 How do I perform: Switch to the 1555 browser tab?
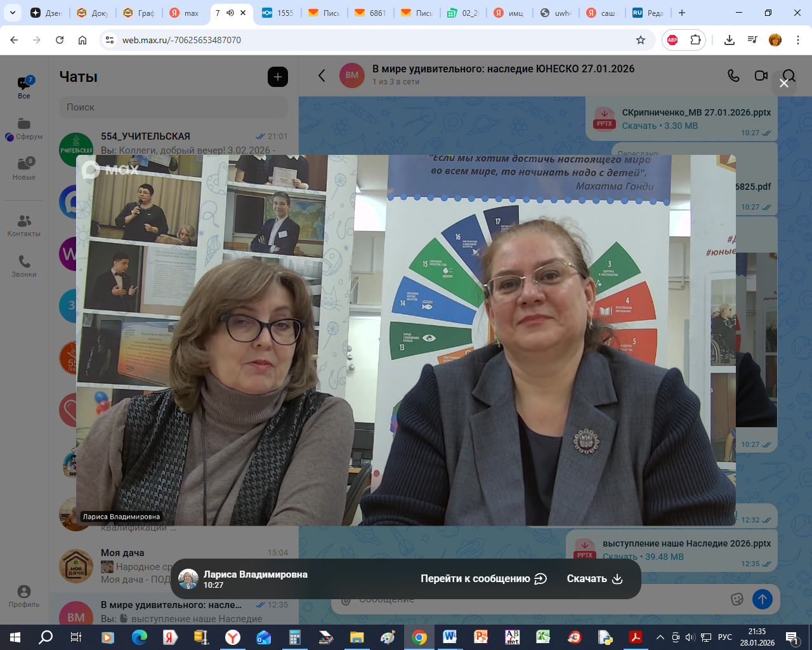click(277, 13)
